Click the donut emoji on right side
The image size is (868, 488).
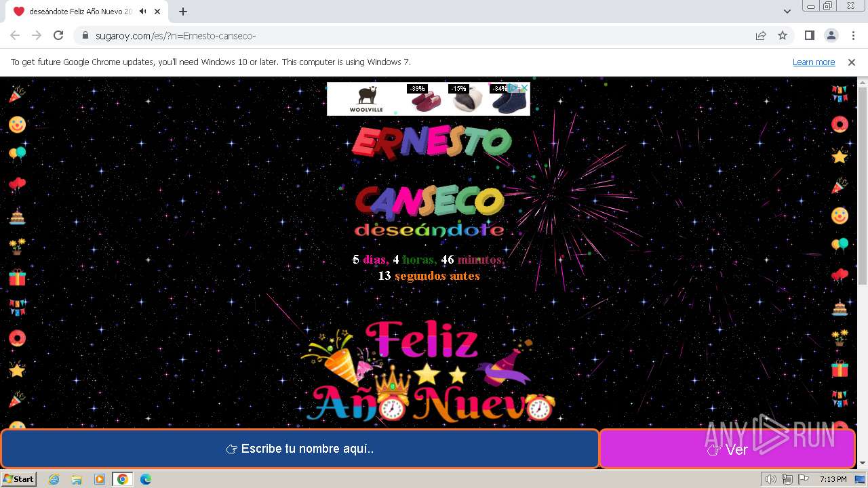tap(840, 125)
